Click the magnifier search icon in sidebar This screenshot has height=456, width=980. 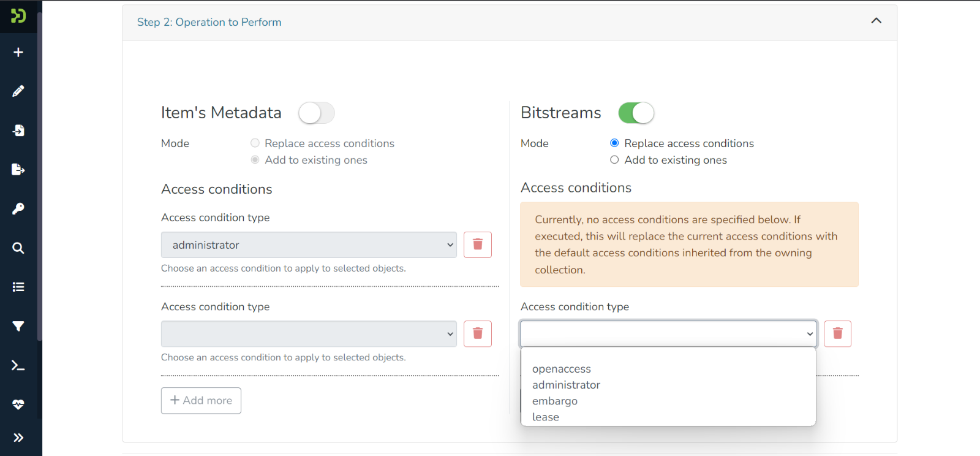pyautogui.click(x=18, y=248)
